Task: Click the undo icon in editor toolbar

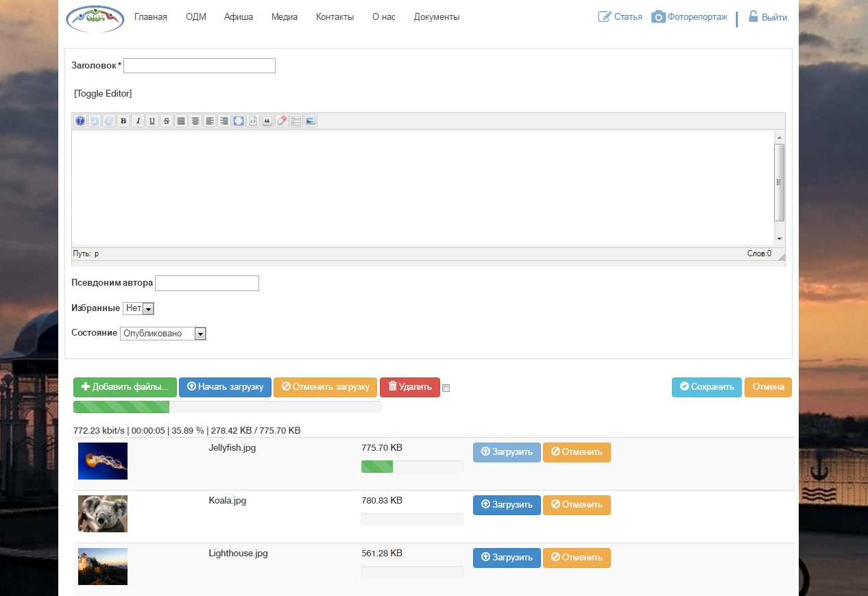Action: click(x=95, y=121)
